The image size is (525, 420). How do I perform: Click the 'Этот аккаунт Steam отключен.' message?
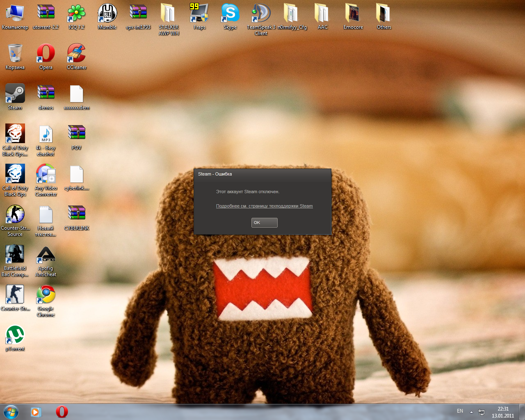(x=248, y=192)
